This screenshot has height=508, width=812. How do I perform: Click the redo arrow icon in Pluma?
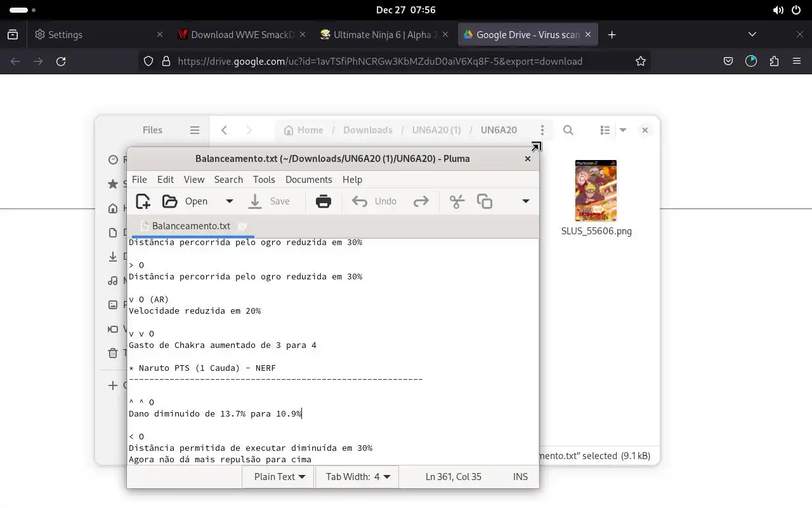(421, 201)
